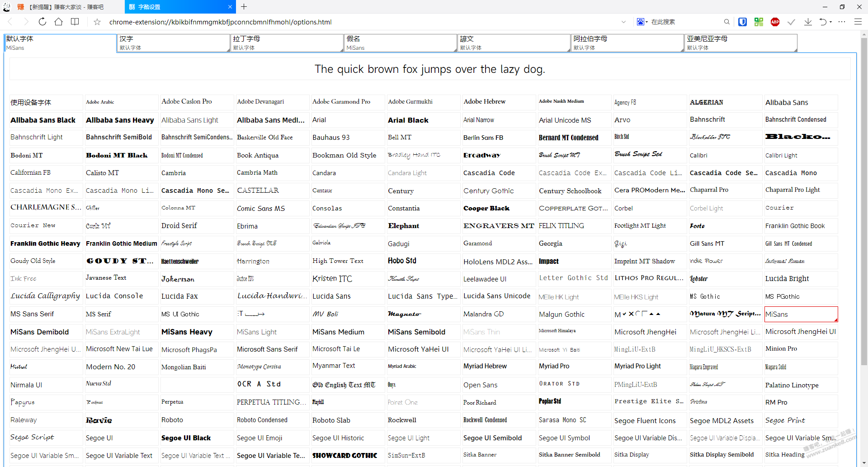This screenshot has height=467, width=868.
Task: Open reading mode book icon
Action: [75, 22]
